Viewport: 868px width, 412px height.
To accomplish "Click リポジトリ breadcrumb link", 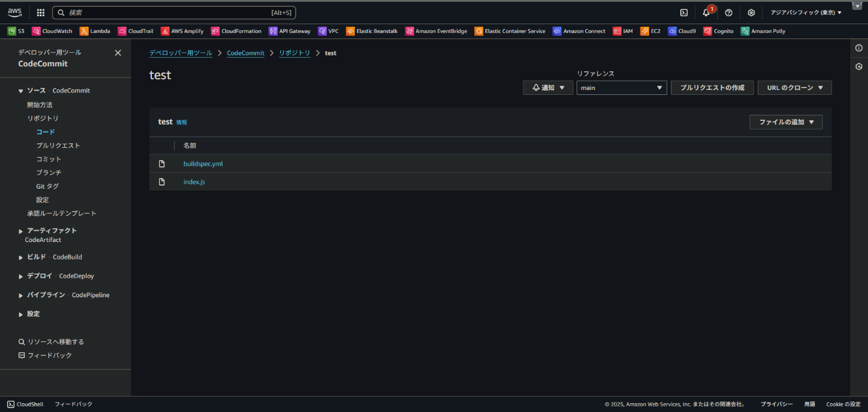I will (294, 53).
